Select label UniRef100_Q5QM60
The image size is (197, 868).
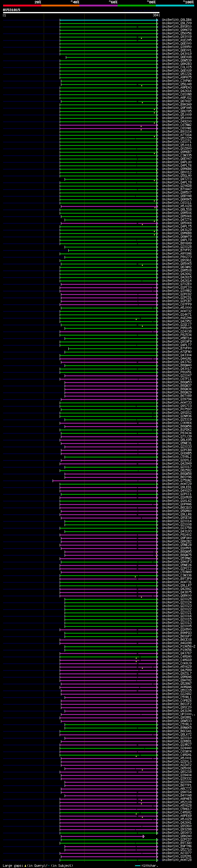177,511
